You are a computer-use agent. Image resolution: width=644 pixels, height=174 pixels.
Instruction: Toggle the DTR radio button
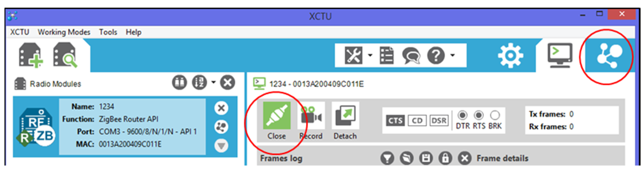[x=462, y=115]
